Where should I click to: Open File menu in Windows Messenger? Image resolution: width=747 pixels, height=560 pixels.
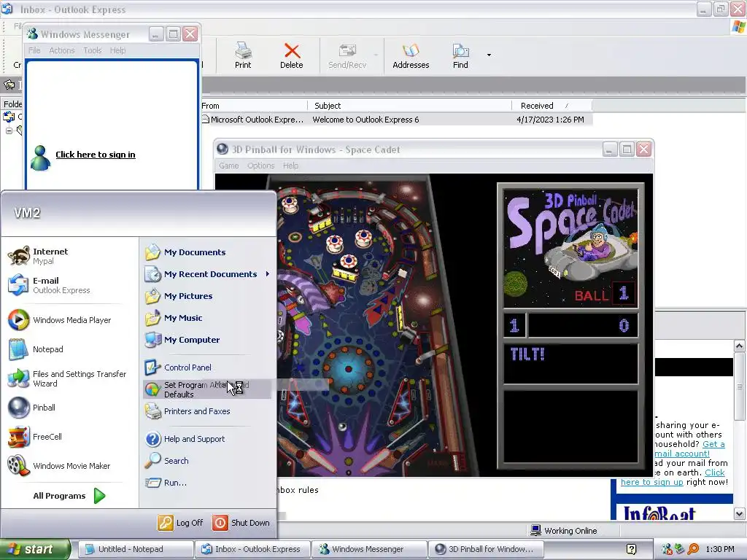pyautogui.click(x=34, y=50)
